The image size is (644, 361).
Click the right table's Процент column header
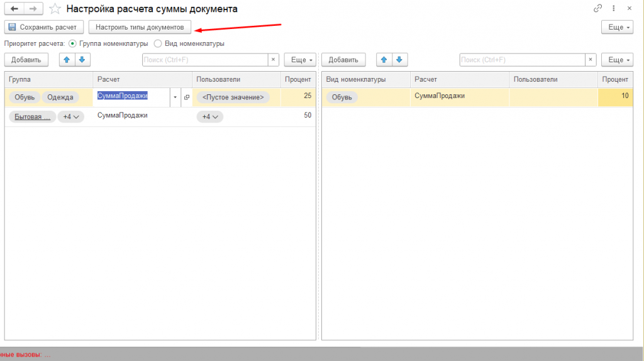point(615,79)
